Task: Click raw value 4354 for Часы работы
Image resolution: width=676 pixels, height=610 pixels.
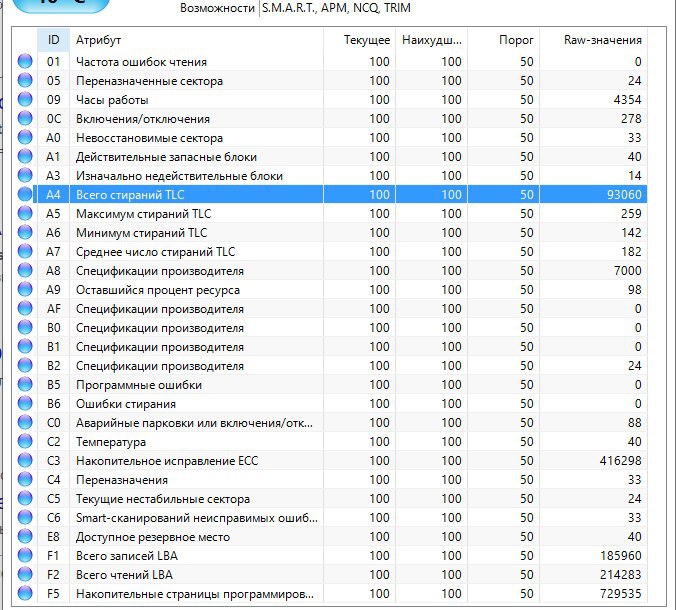Action: point(627,100)
